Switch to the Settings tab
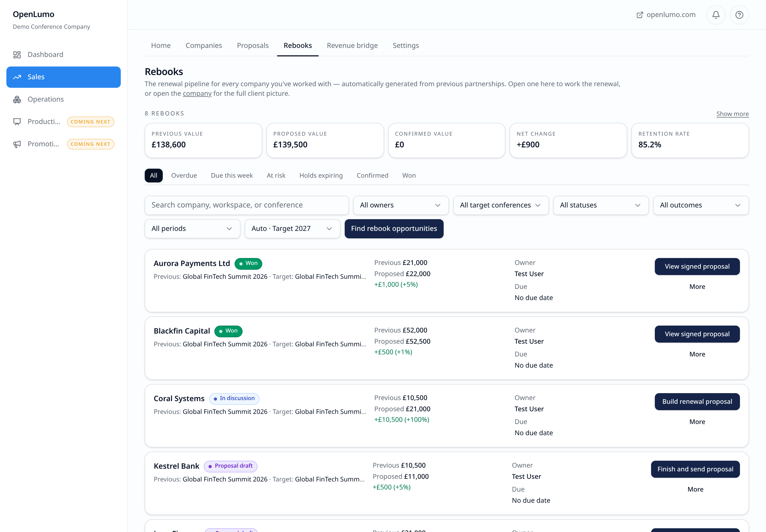Viewport: 766px width, 532px height. pos(406,46)
